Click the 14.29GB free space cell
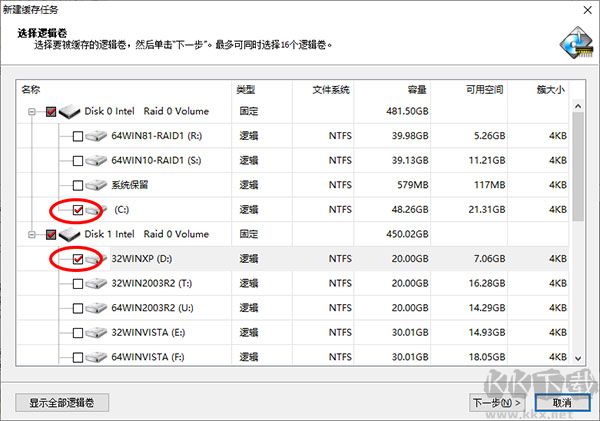 [x=487, y=308]
